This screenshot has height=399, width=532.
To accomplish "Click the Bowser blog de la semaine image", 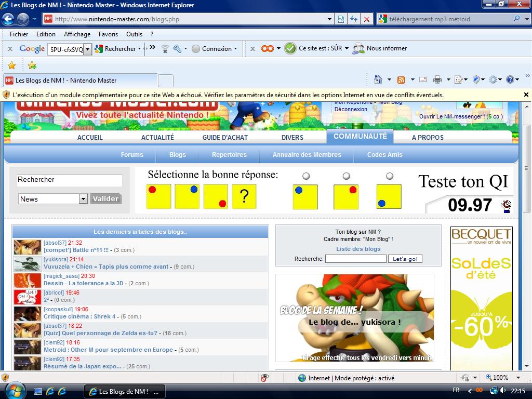I will 354,318.
